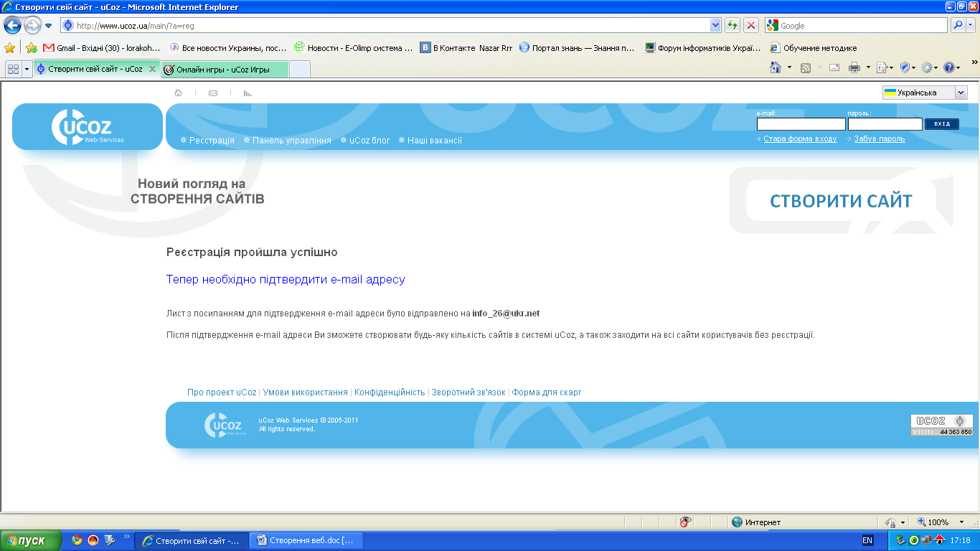Screen dimensions: 980x551
Task: Click the red Opera quick launch icon
Action: 93,540
